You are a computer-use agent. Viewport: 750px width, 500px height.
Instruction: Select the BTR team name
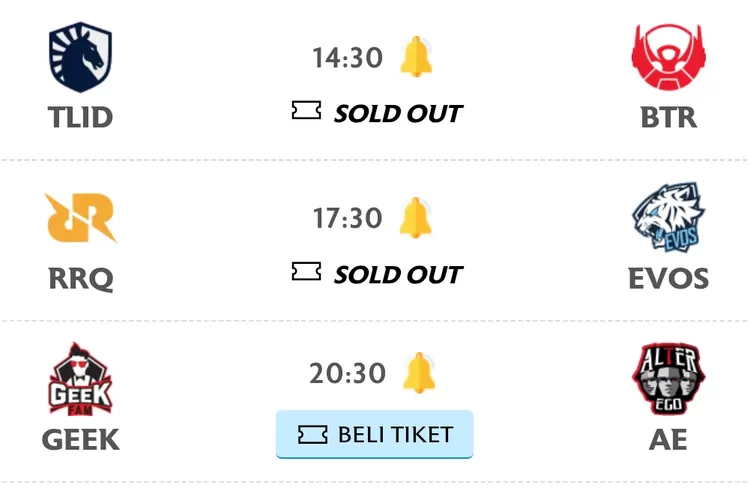click(668, 117)
